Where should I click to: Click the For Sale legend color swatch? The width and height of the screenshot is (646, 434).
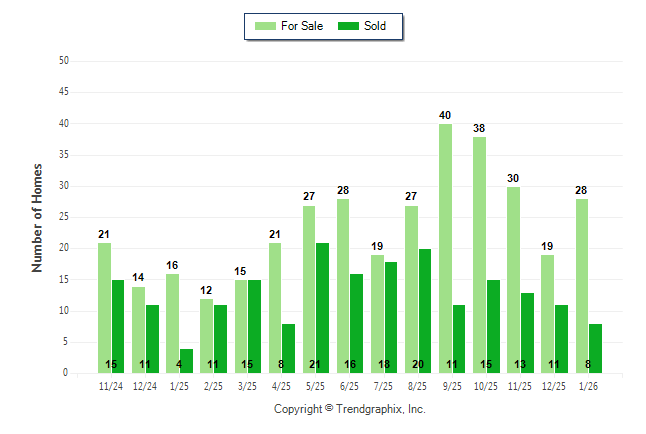[266, 26]
